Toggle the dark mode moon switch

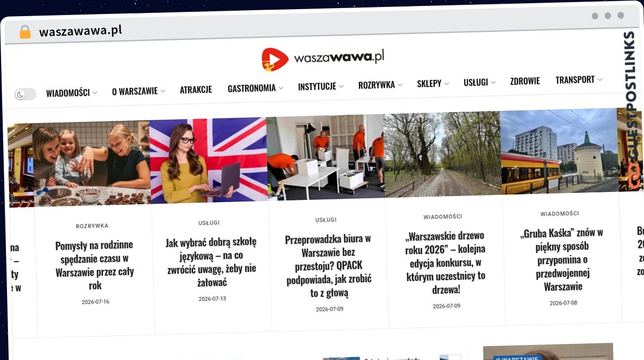pyautogui.click(x=25, y=95)
